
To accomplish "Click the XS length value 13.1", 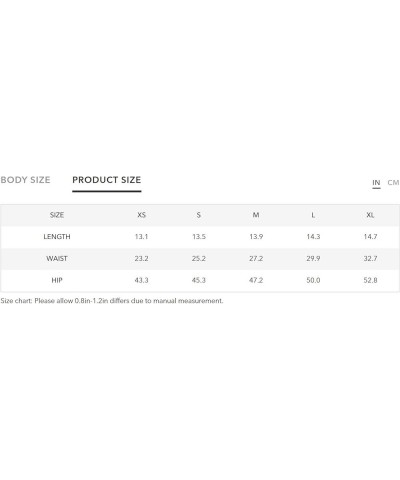I will click(141, 237).
